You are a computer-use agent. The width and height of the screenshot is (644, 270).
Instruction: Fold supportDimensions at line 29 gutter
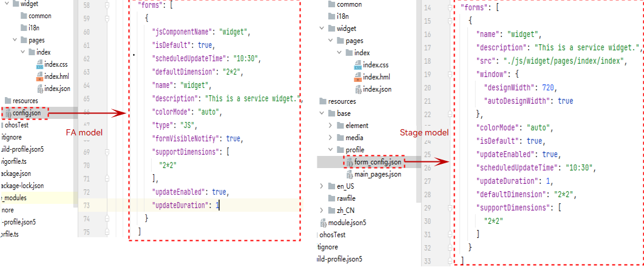click(x=450, y=208)
